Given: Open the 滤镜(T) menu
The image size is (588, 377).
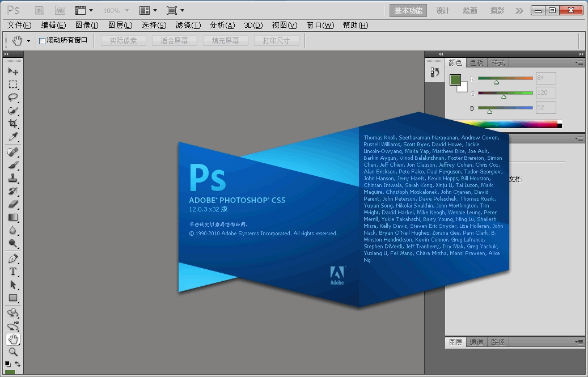Looking at the screenshot, I should (188, 25).
